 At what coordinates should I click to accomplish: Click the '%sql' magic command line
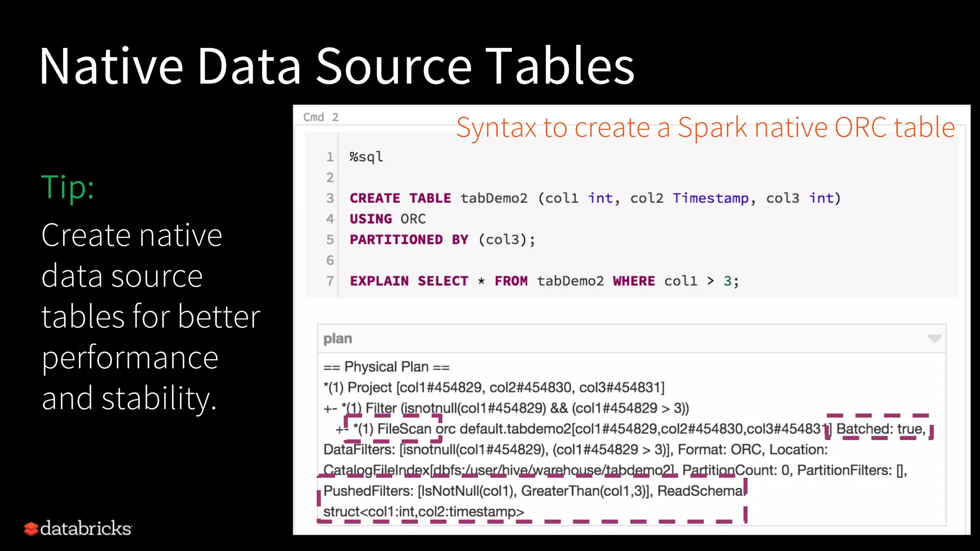coord(367,157)
